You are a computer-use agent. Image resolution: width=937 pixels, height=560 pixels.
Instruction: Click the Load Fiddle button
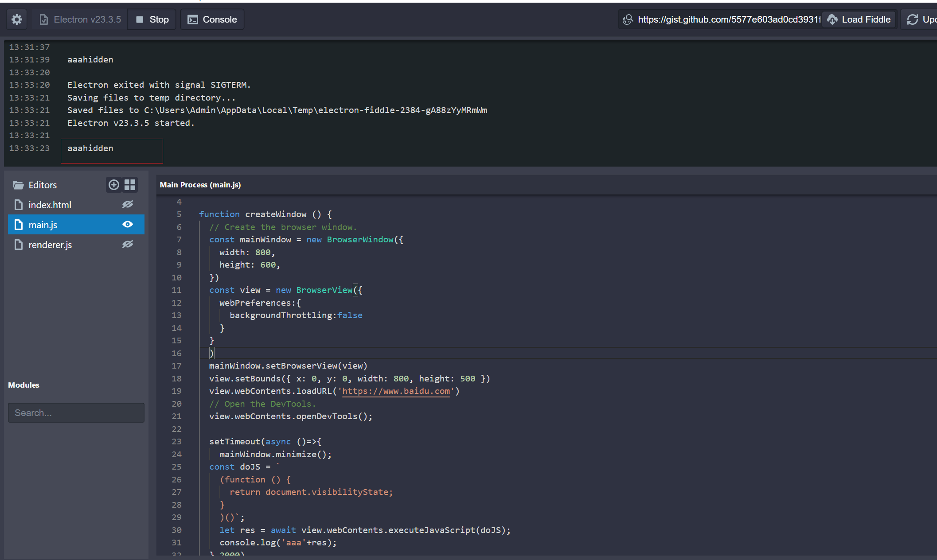tap(859, 19)
